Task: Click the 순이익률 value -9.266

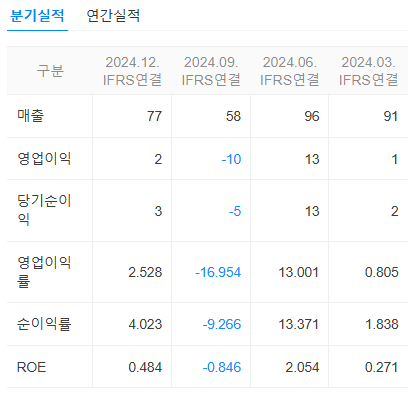Action: click(222, 324)
